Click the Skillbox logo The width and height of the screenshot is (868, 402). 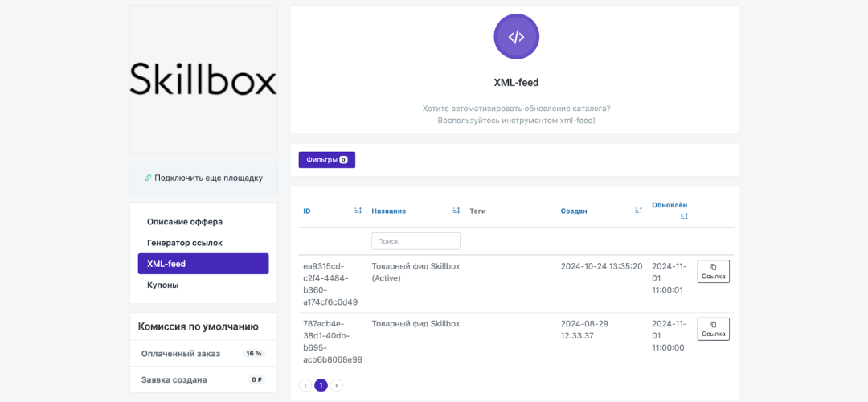[x=203, y=79]
